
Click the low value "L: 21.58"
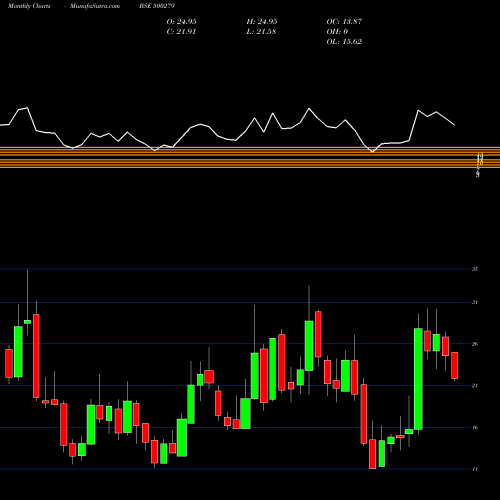click(261, 32)
